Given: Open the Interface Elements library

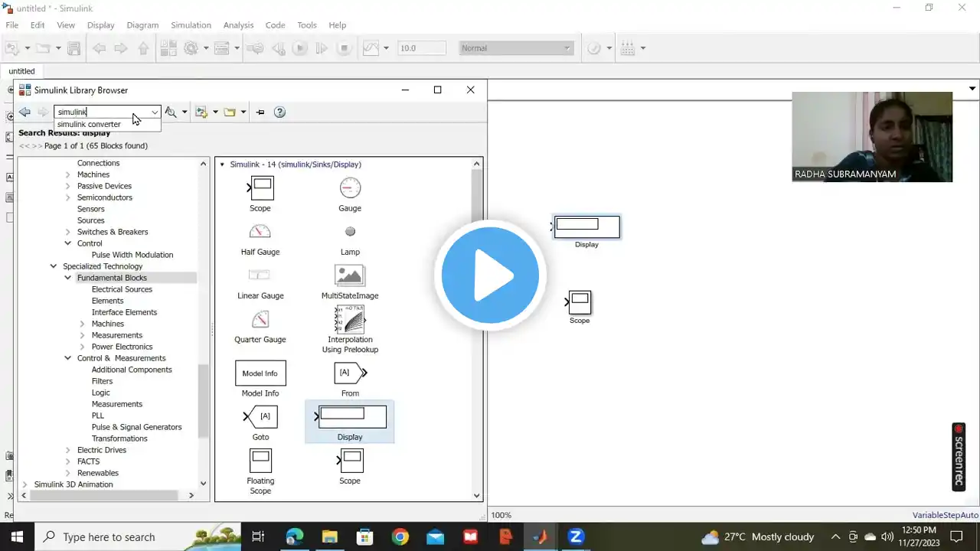Looking at the screenshot, I should pyautogui.click(x=124, y=312).
